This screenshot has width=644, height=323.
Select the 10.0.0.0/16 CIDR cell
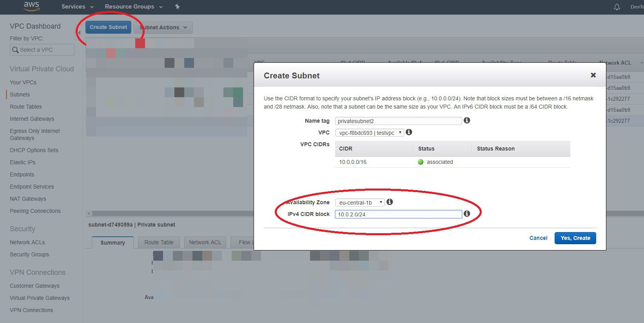pyautogui.click(x=353, y=162)
